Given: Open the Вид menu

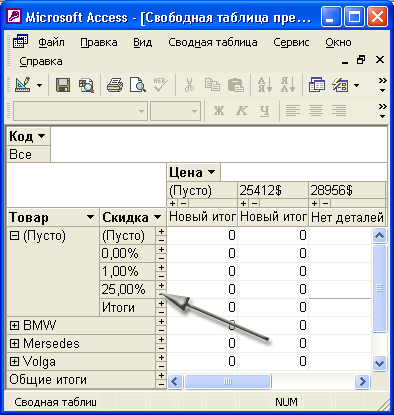Looking at the screenshot, I should click(x=143, y=43).
